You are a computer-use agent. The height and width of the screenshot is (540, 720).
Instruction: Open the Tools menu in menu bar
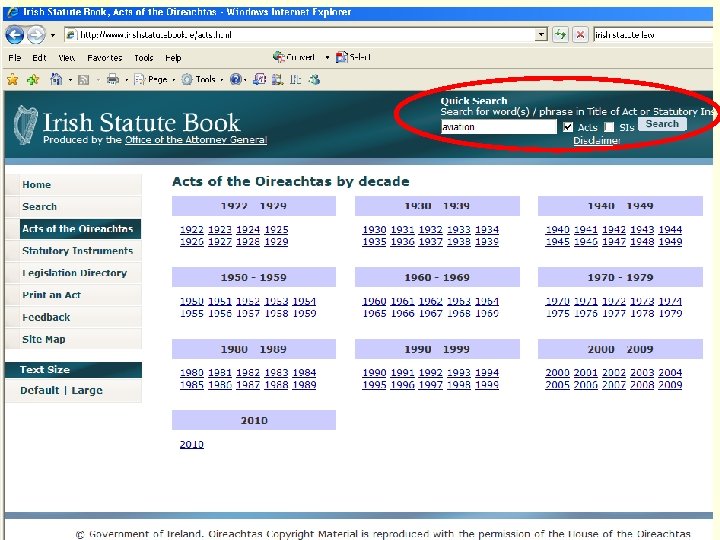(144, 58)
